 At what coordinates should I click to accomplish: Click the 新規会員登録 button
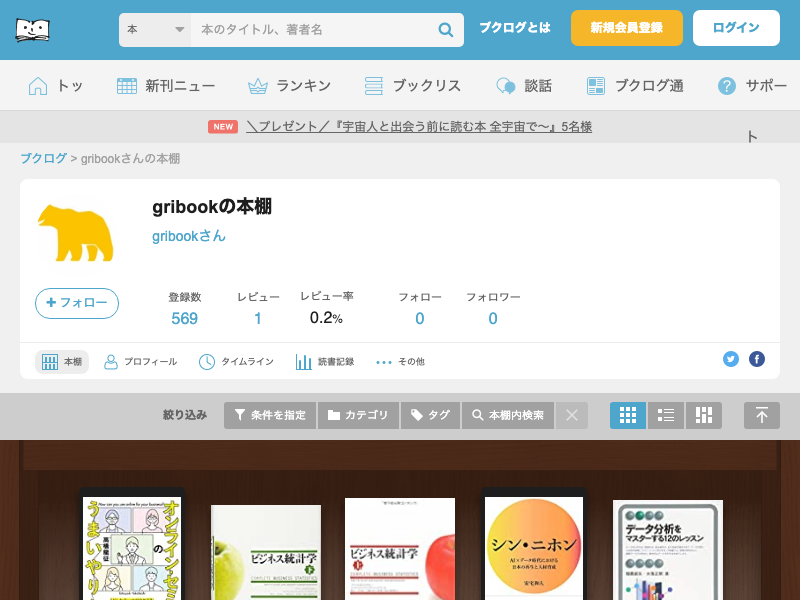[627, 28]
